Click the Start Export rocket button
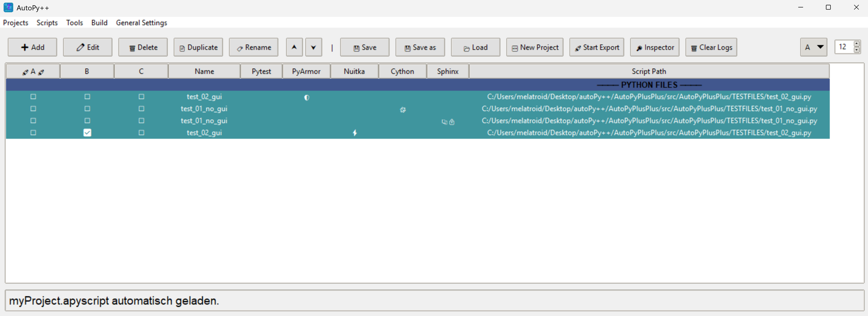Screen dimensions: 868x316 pos(596,47)
